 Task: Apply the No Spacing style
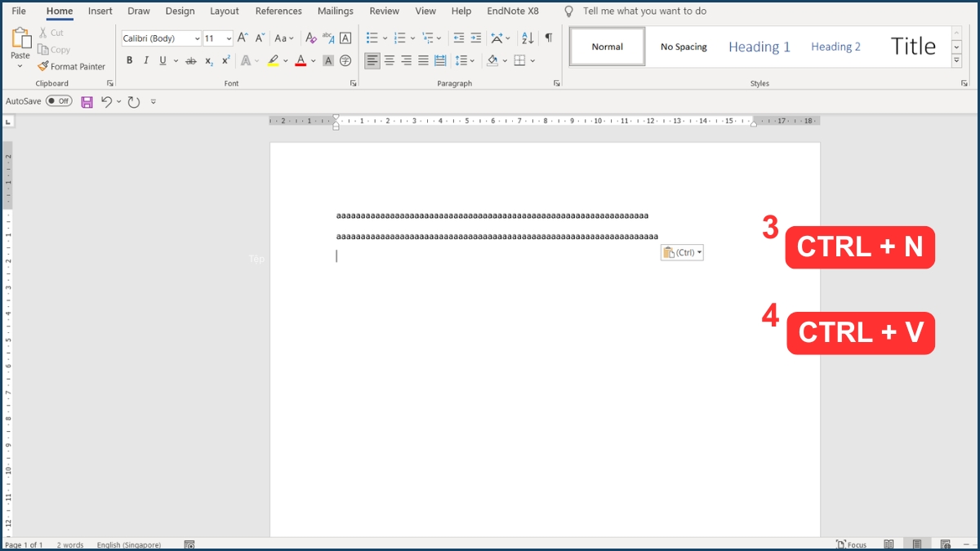pyautogui.click(x=683, y=47)
